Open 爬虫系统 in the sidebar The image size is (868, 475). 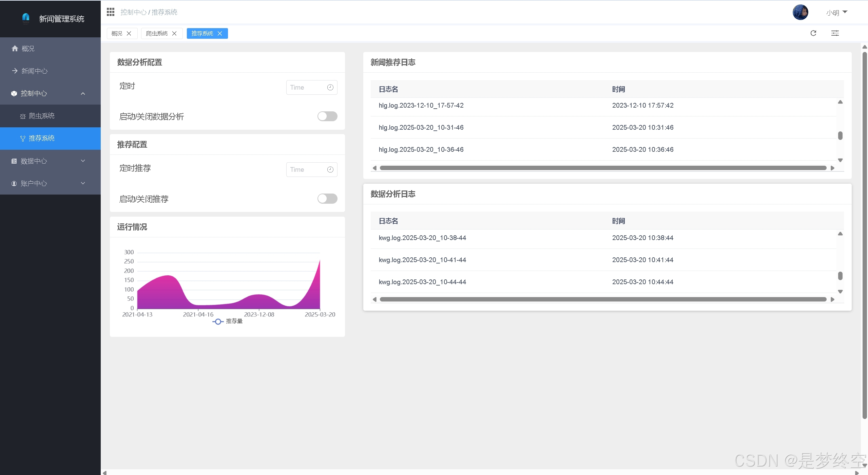click(x=41, y=116)
